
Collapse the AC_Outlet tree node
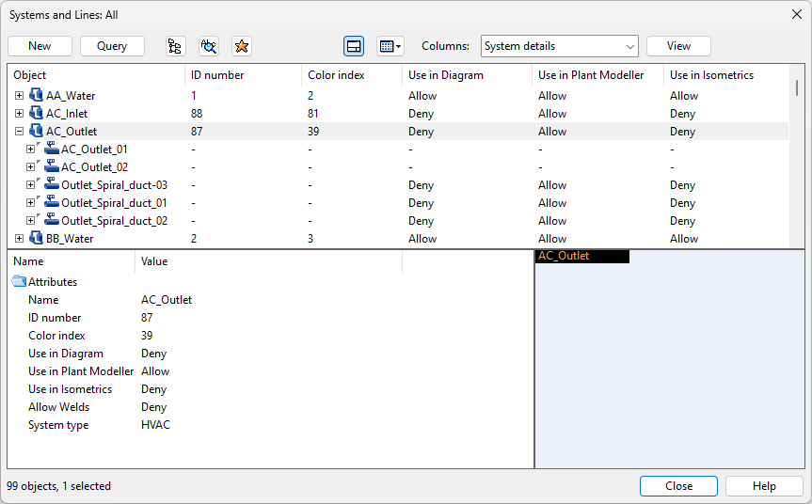click(x=20, y=132)
